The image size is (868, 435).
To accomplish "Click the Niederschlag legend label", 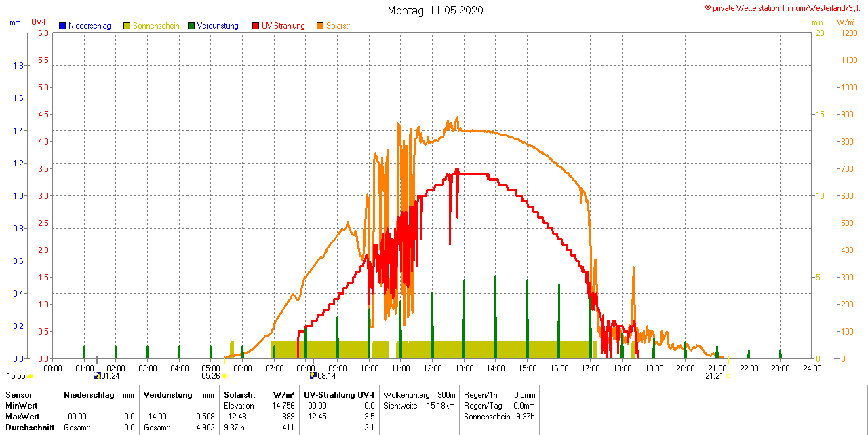I will (90, 26).
